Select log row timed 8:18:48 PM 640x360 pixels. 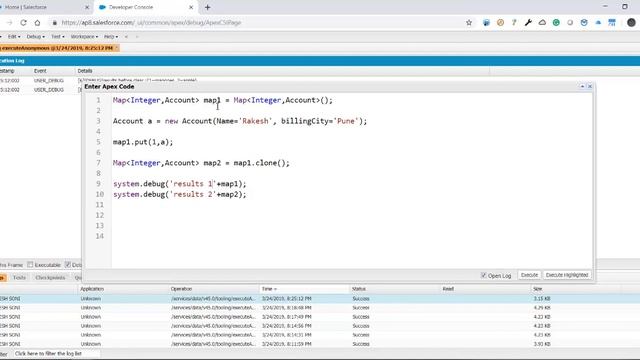click(320, 308)
